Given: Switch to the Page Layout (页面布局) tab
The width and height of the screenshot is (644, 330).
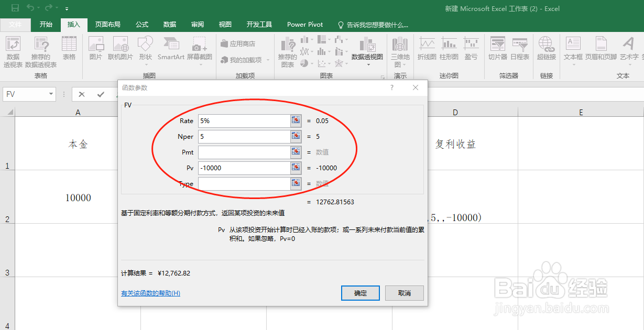Looking at the screenshot, I should [x=107, y=25].
